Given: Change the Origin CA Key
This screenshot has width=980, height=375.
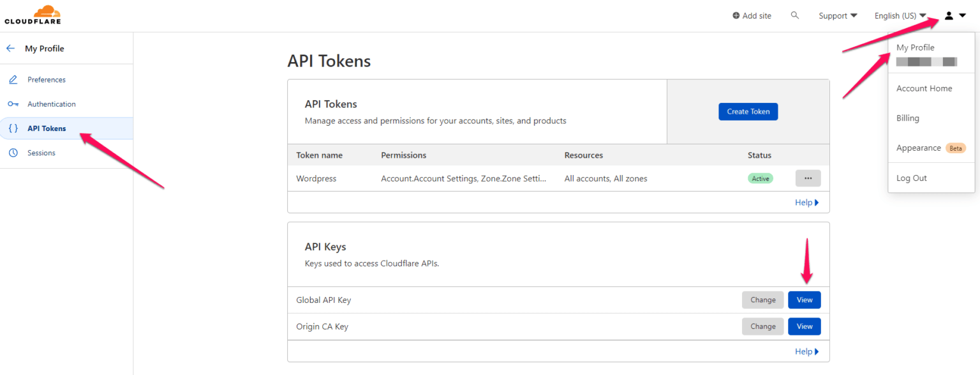Looking at the screenshot, I should (x=762, y=326).
